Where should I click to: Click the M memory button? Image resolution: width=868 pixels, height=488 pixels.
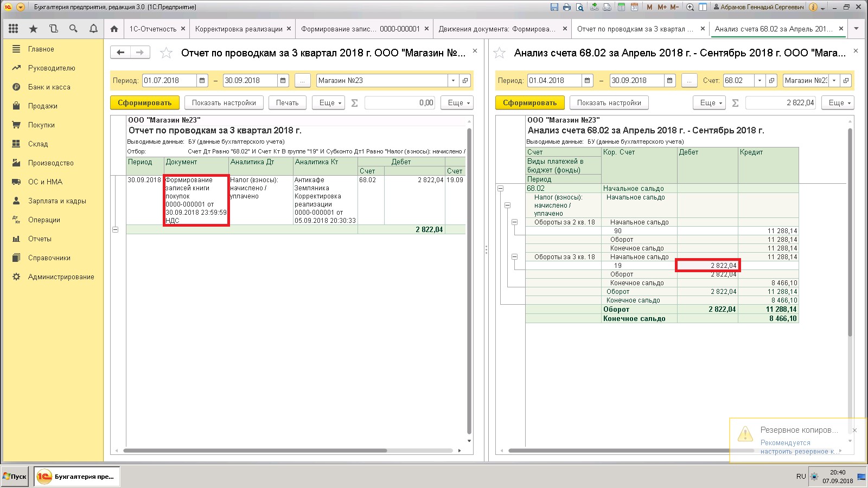pos(649,7)
